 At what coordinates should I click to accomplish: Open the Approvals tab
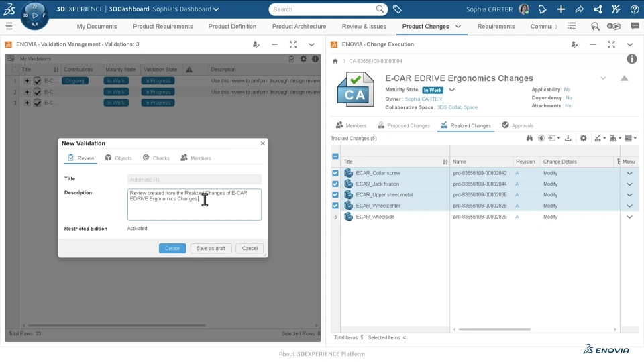[x=517, y=125]
